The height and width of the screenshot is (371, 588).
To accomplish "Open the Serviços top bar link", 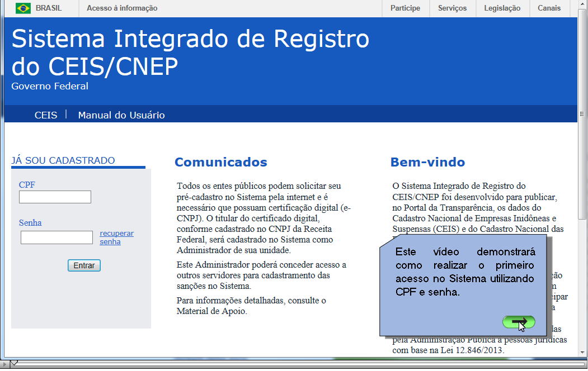I will pyautogui.click(x=452, y=8).
